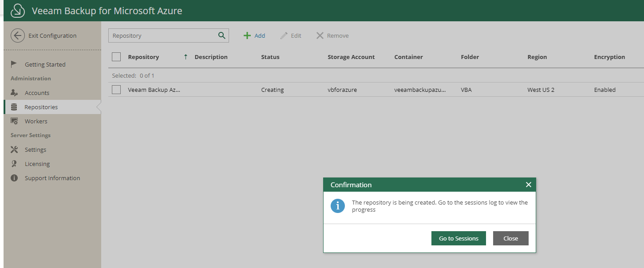Click the Repositories database icon
Image resolution: width=644 pixels, height=268 pixels.
pyautogui.click(x=14, y=107)
